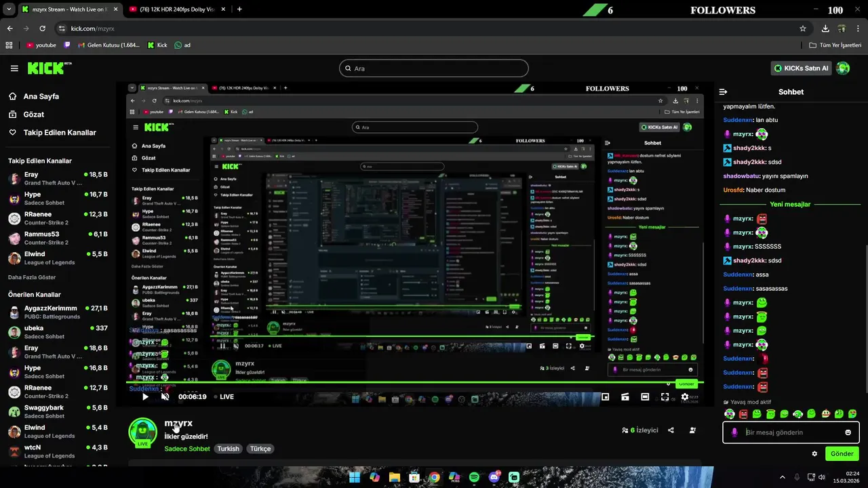The height and width of the screenshot is (488, 868).
Task: Click the Bir mesaj gönderin chat input
Action: (x=791, y=432)
